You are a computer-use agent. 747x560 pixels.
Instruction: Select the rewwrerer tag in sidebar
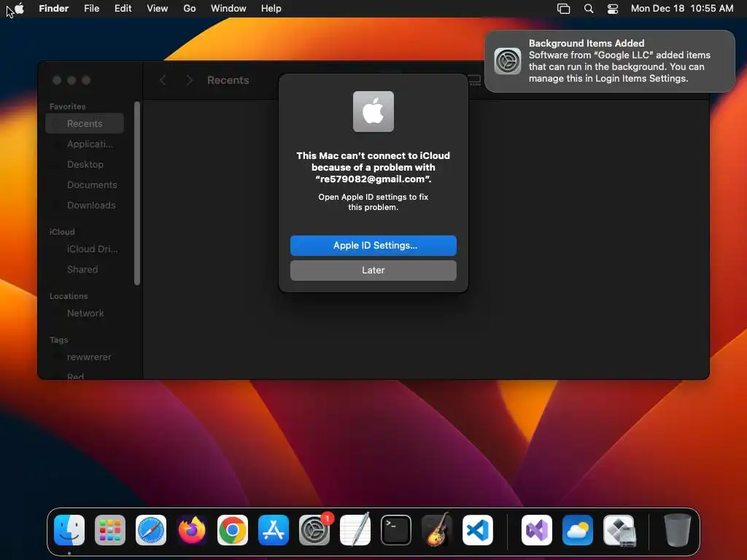pyautogui.click(x=85, y=357)
